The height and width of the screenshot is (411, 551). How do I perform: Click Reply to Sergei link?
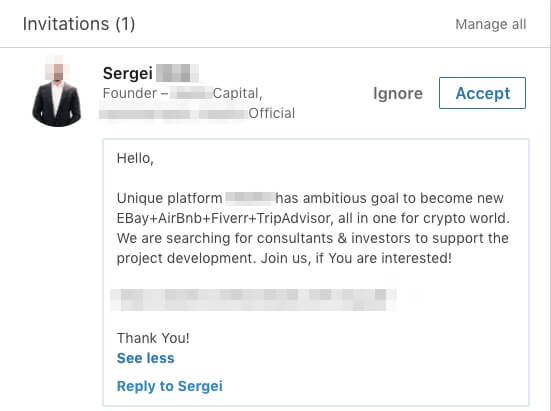[x=170, y=386]
